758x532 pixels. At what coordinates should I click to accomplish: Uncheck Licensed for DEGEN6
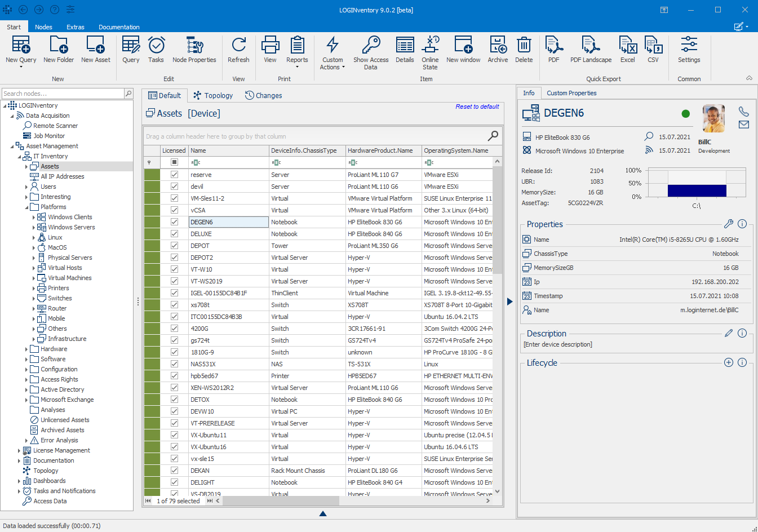tap(174, 222)
